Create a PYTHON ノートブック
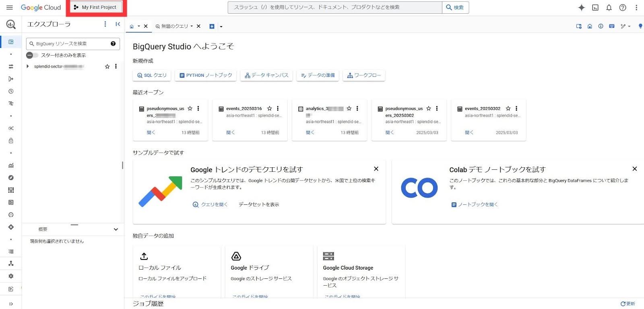 206,75
